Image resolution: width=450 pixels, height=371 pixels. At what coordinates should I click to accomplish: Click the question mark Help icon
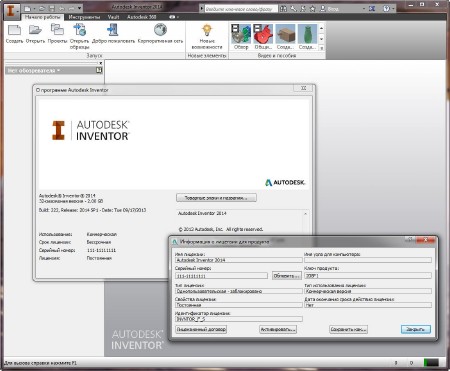pyautogui.click(x=386, y=9)
